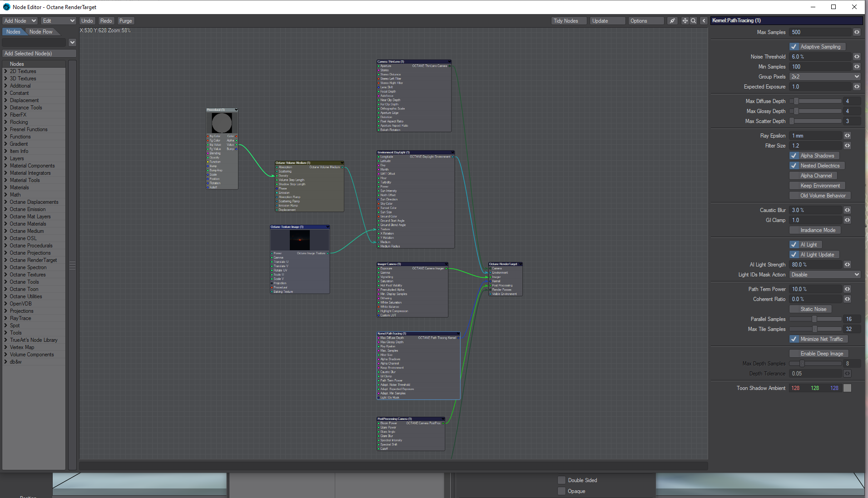Click the node search input field
868x498 pixels.
pyautogui.click(x=34, y=43)
